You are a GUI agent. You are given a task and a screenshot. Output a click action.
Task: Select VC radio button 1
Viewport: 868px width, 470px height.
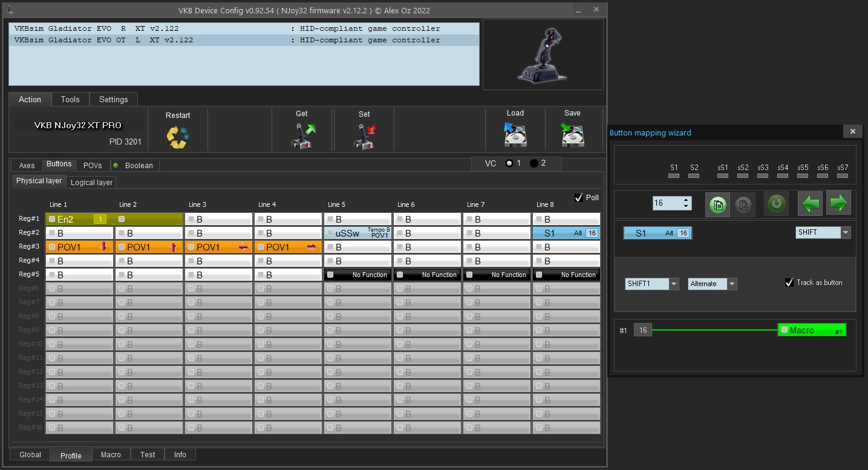pos(509,163)
